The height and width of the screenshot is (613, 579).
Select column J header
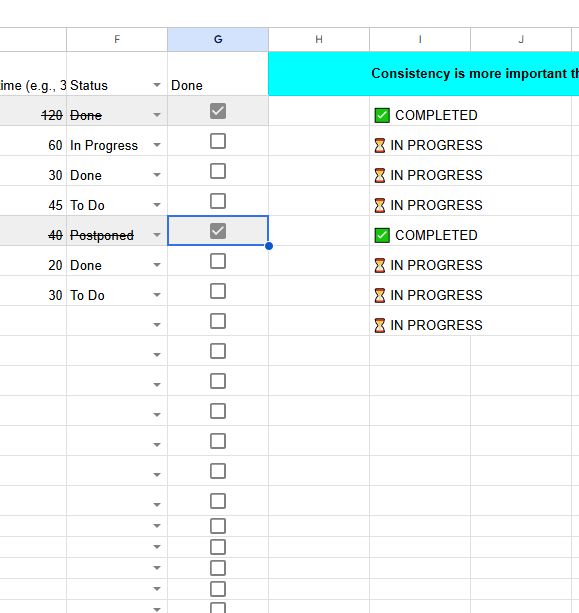pyautogui.click(x=521, y=39)
